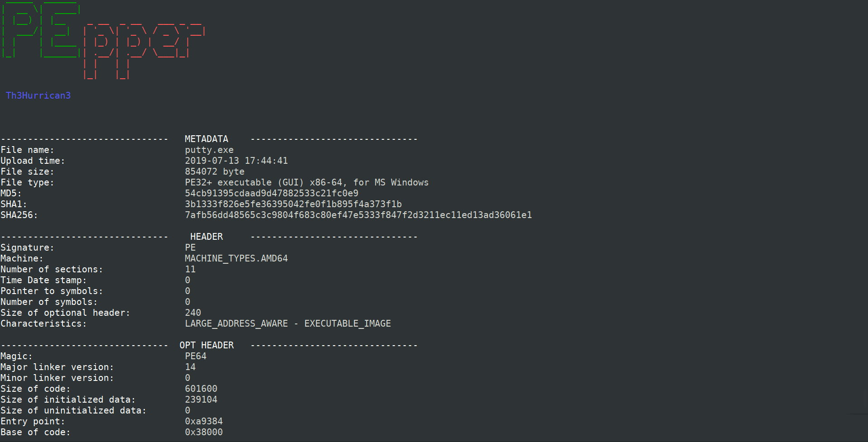Select the MD5 hash value

click(x=271, y=193)
